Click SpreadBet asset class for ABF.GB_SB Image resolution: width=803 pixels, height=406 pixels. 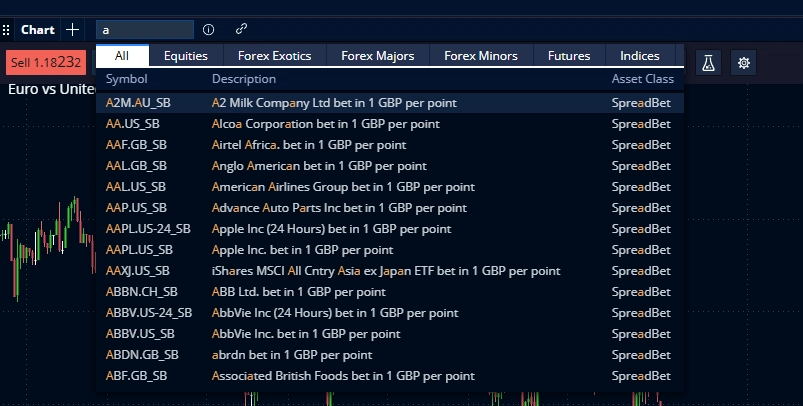click(641, 376)
